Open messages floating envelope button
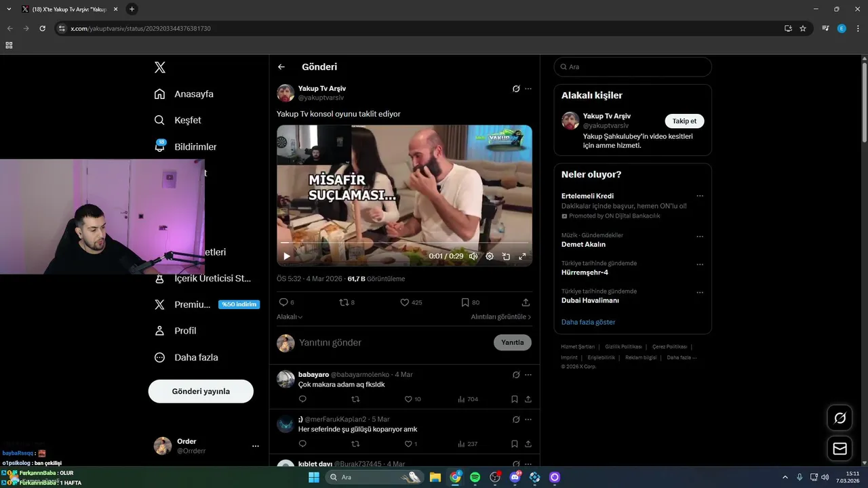The image size is (868, 488). tap(840, 449)
